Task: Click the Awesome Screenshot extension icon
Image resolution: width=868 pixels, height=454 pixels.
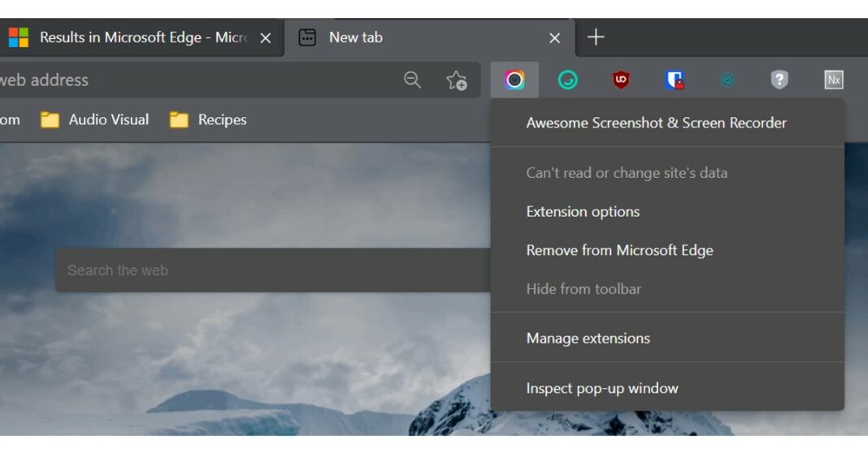Action: click(x=514, y=80)
